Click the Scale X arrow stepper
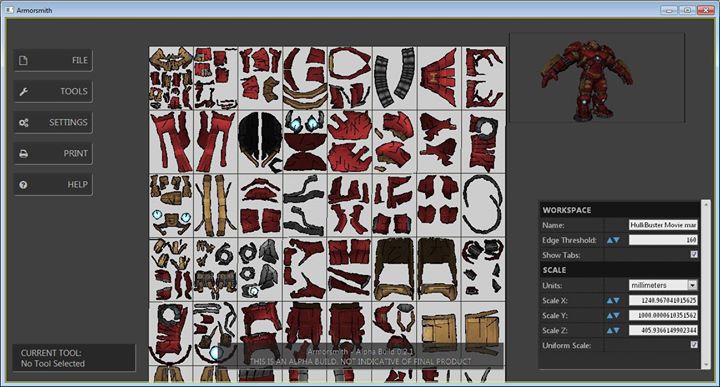 [613, 301]
